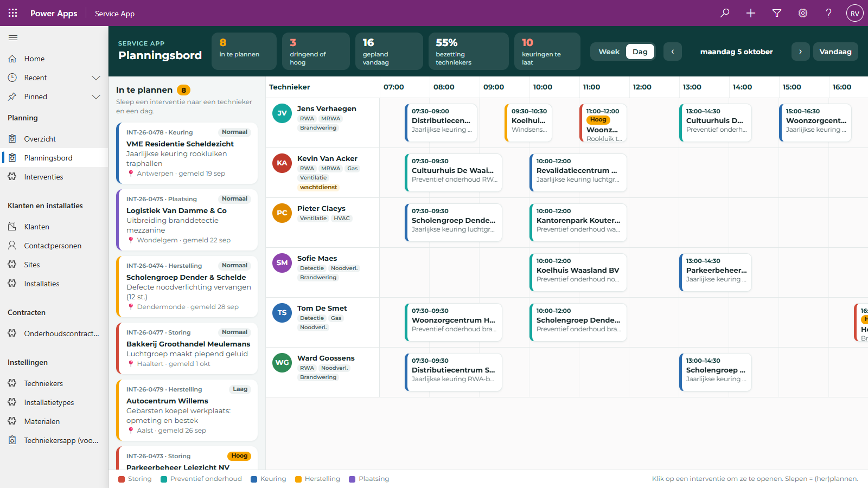Open the search magnifier in header

[x=725, y=13]
